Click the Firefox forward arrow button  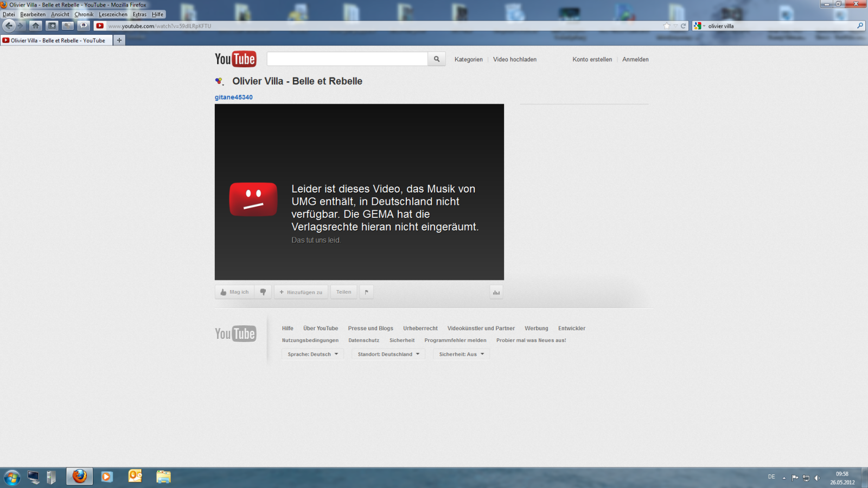pyautogui.click(x=21, y=25)
